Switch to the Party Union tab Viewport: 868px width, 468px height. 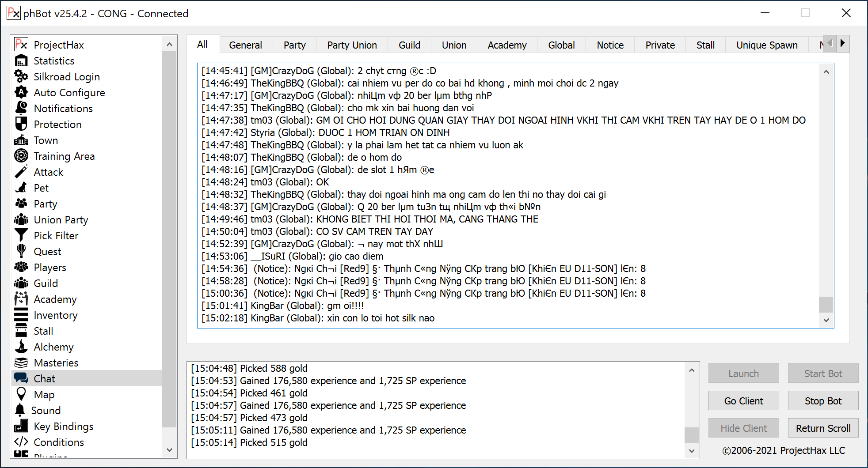[x=352, y=45]
